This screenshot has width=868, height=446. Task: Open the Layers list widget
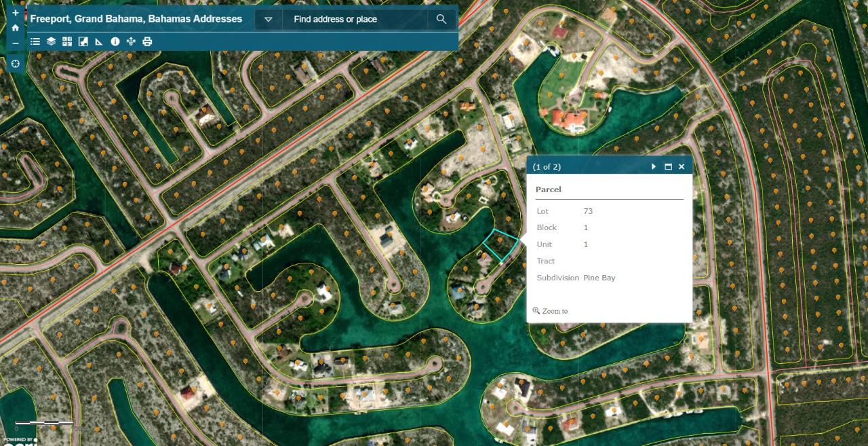(51, 41)
